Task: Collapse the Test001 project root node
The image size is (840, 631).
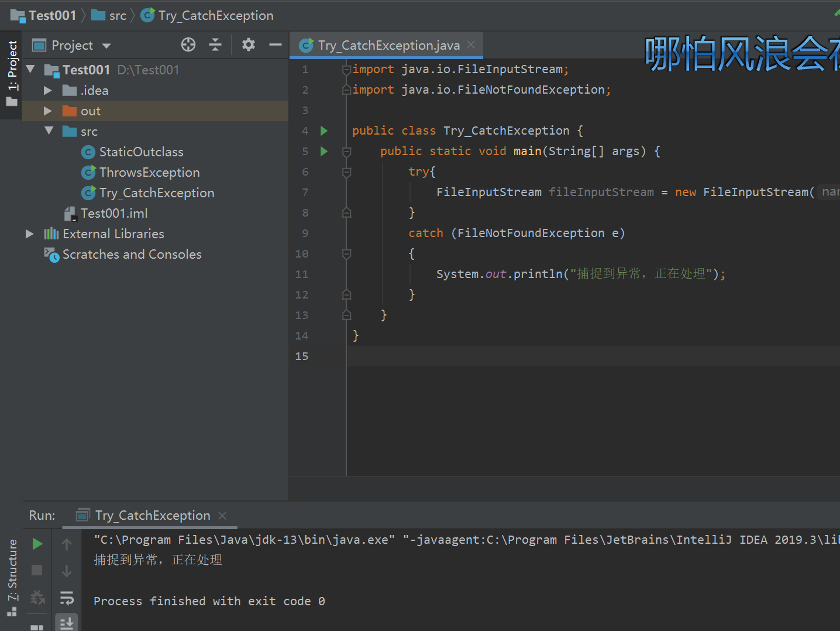Action: pos(31,70)
